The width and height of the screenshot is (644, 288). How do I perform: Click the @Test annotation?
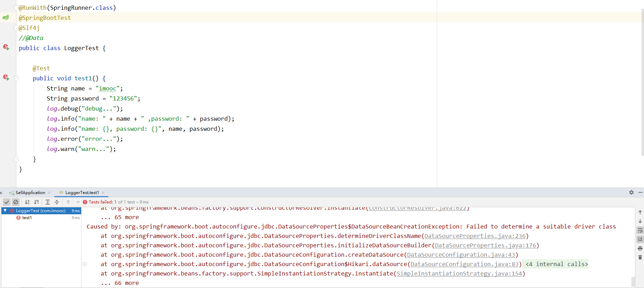41,69
